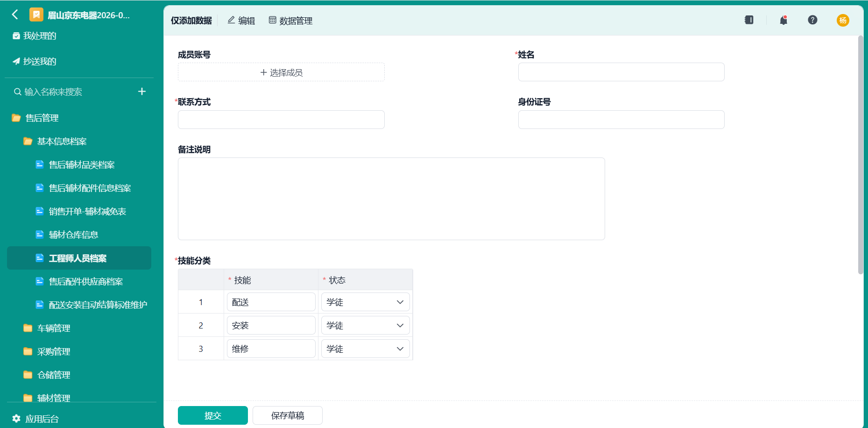Image resolution: width=868 pixels, height=428 pixels.
Task: Click the pencil icon next to 编辑
Action: tap(231, 20)
